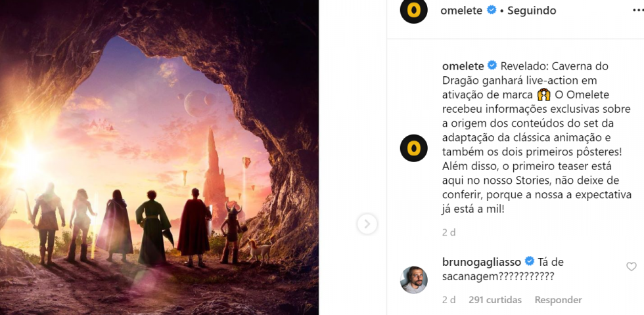Open omelete username link in caption
This screenshot has height=315, width=644.
tap(463, 66)
